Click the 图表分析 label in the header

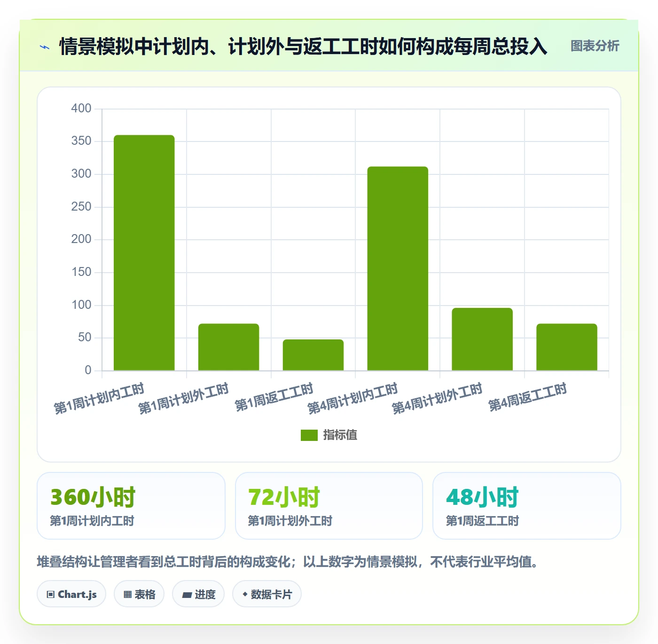click(595, 46)
